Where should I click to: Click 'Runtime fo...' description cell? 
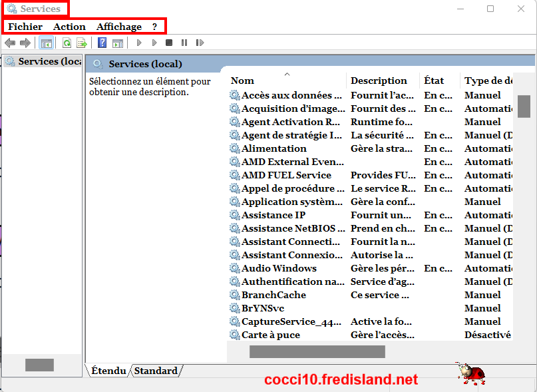tap(381, 122)
